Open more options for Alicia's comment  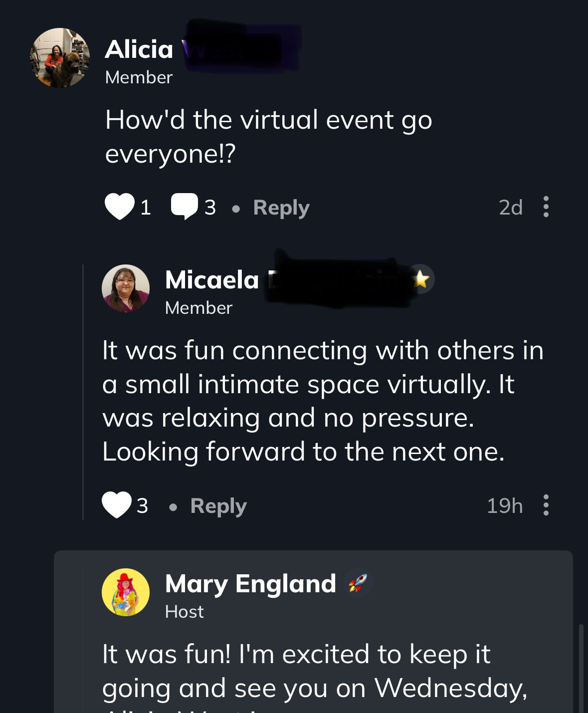[x=546, y=207]
